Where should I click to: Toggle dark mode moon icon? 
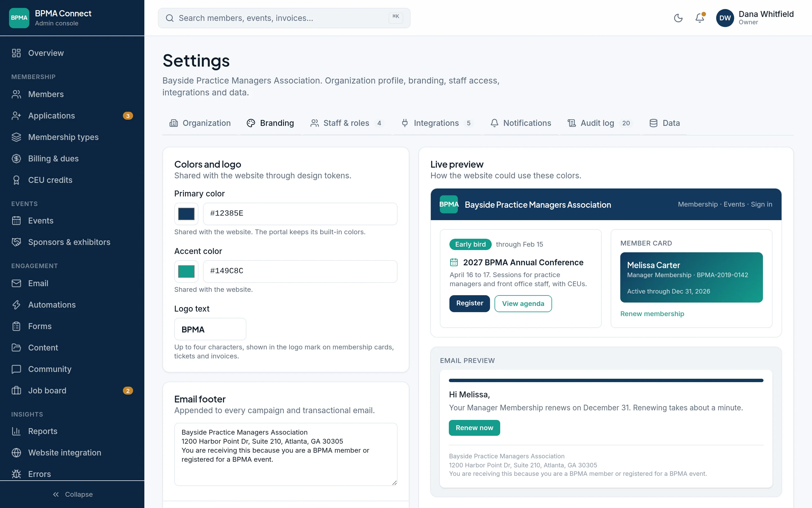click(x=678, y=18)
